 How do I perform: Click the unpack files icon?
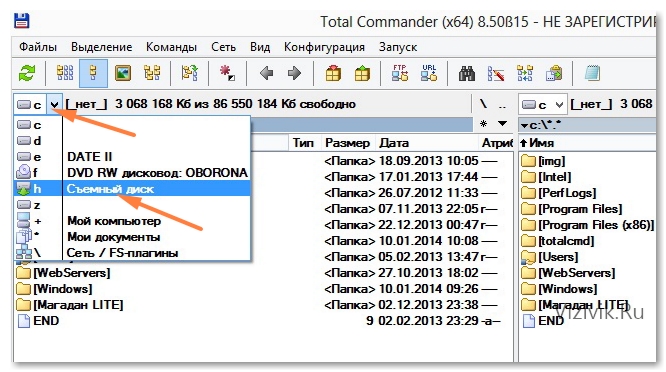(362, 73)
